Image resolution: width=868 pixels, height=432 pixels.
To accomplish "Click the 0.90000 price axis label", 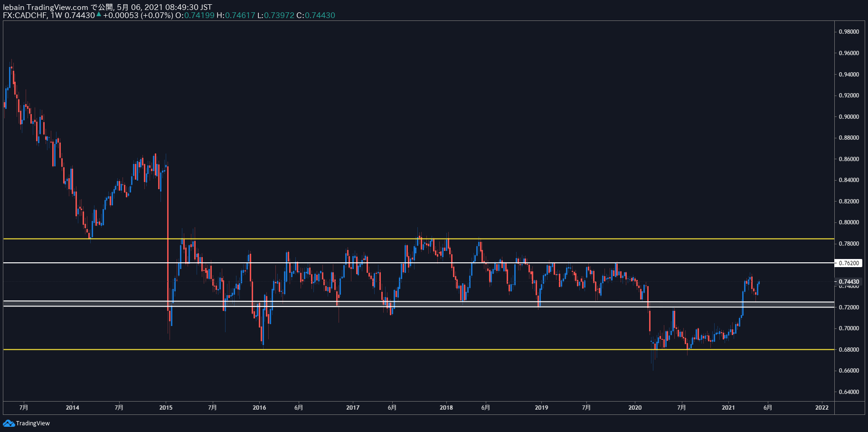I will tap(849, 117).
